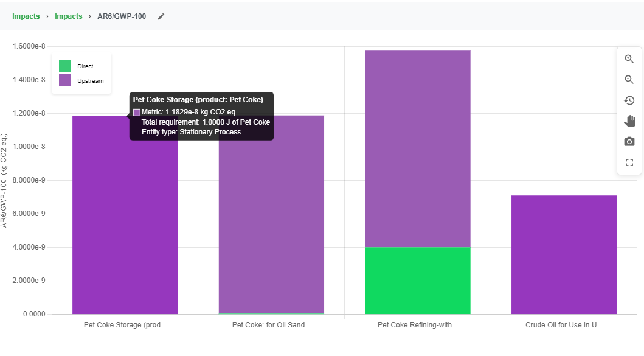644x356 pixels.
Task: Toggle the Upstream series in legend
Action: click(81, 80)
